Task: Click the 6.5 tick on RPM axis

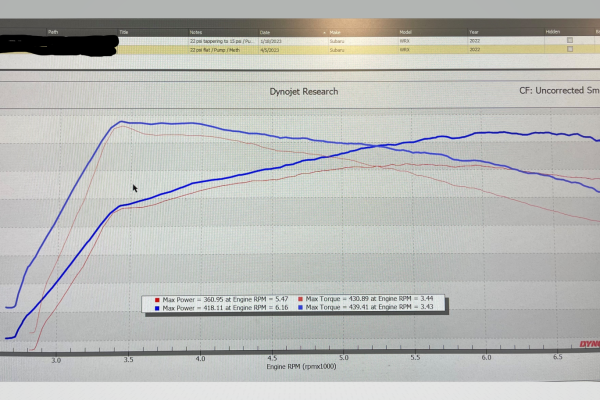Action: (x=558, y=357)
